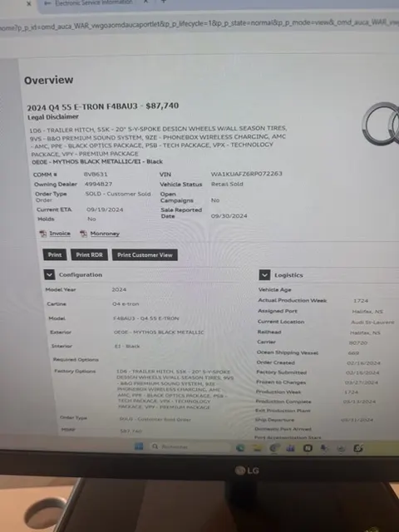Click the Model Year value 2024
This screenshot has height=532, width=399.
coord(119,289)
